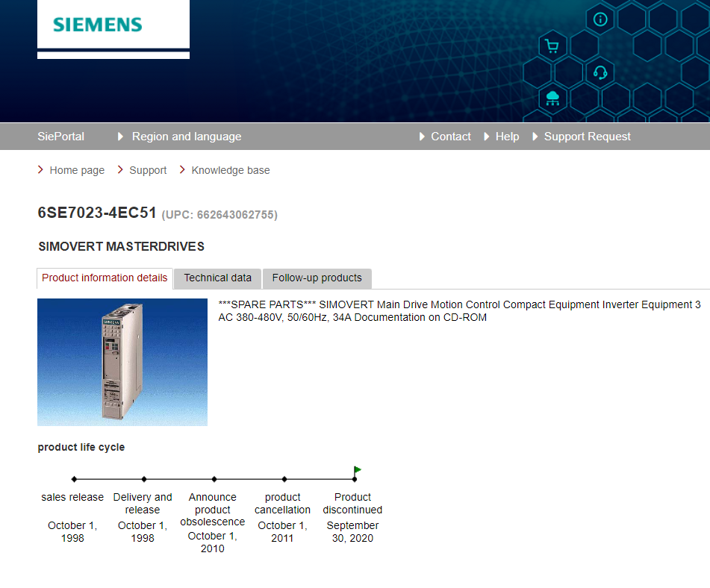Screen dimensions: 710x588
Task: Go to Knowledge base breadcrumb
Action: click(230, 170)
